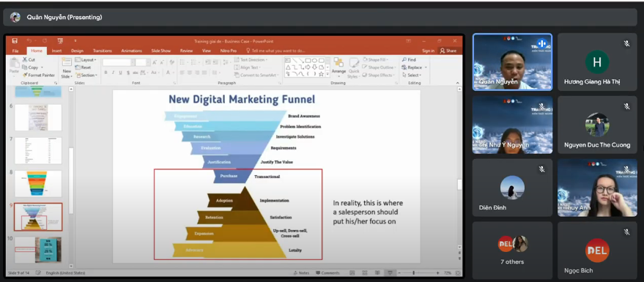The image size is (644, 282).
Task: Select the Format Painter tool
Action: (x=39, y=75)
